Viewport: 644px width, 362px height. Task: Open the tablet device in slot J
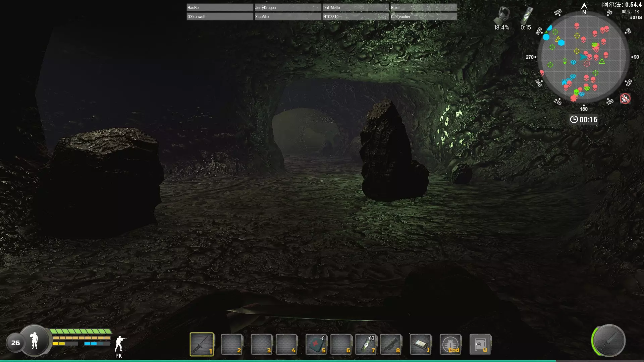(x=420, y=344)
